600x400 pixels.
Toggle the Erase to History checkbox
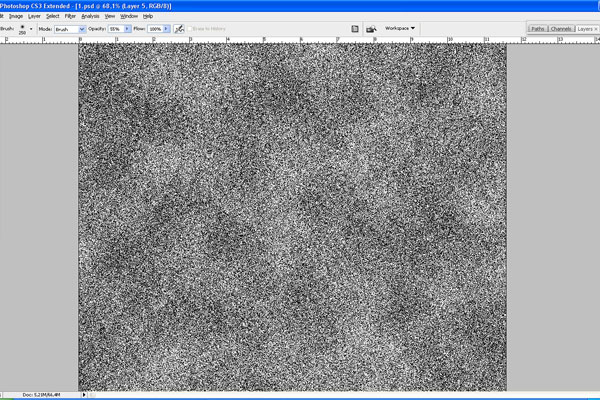[x=190, y=29]
